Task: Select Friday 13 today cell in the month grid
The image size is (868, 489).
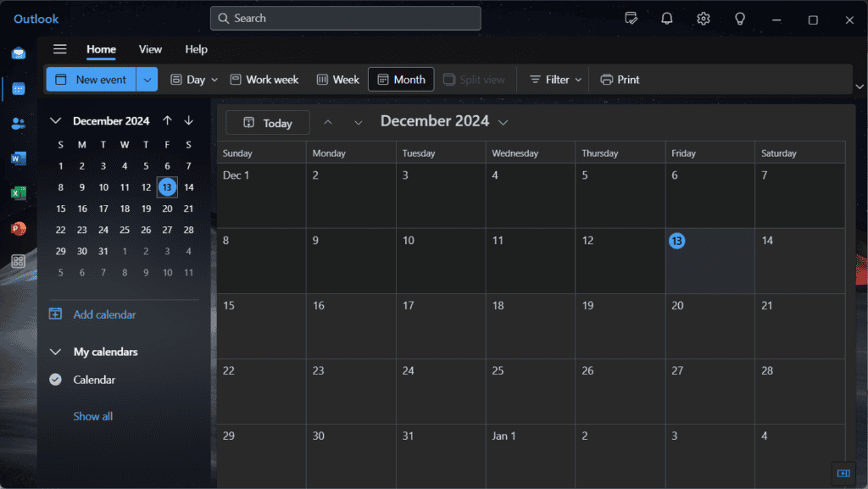Action: 709,260
